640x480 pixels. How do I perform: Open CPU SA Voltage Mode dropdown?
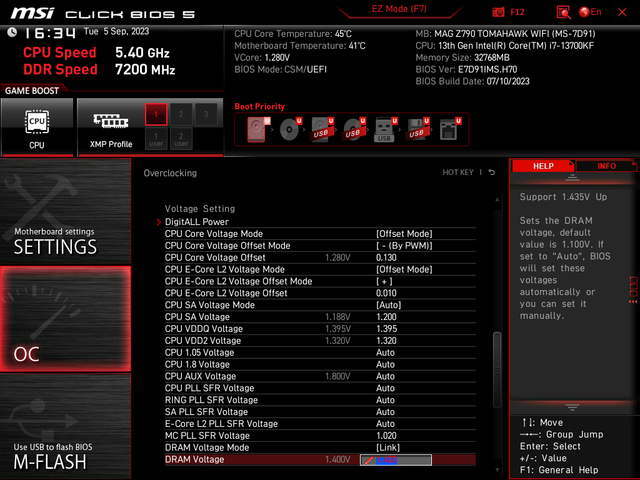[389, 305]
